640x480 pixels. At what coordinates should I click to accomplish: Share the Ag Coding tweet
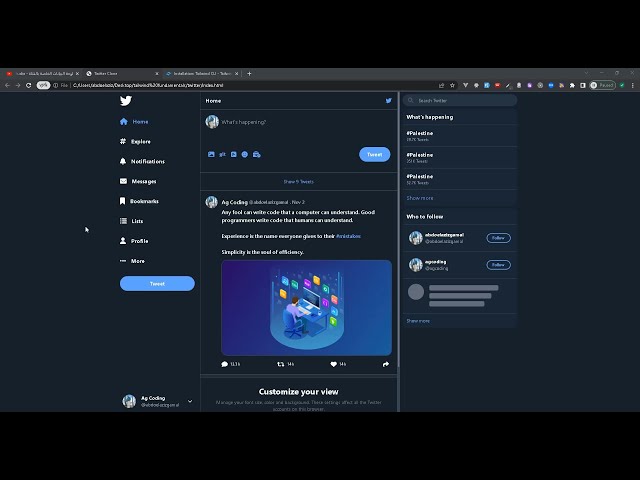click(386, 364)
